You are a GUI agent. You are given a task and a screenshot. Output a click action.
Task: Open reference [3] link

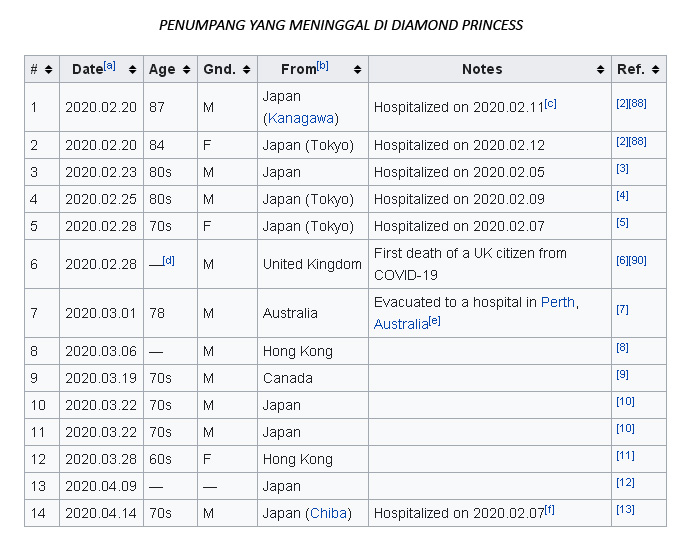[x=622, y=169]
